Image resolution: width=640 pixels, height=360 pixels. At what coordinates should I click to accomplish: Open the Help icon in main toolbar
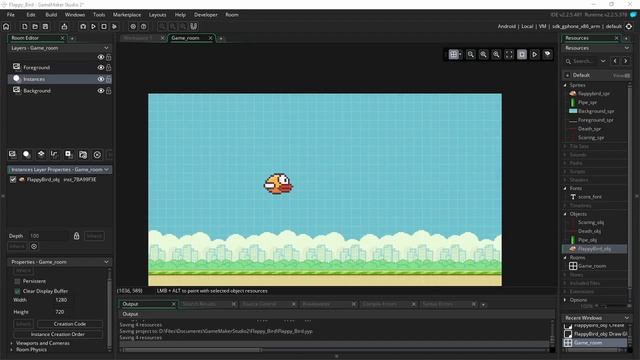click(x=144, y=27)
